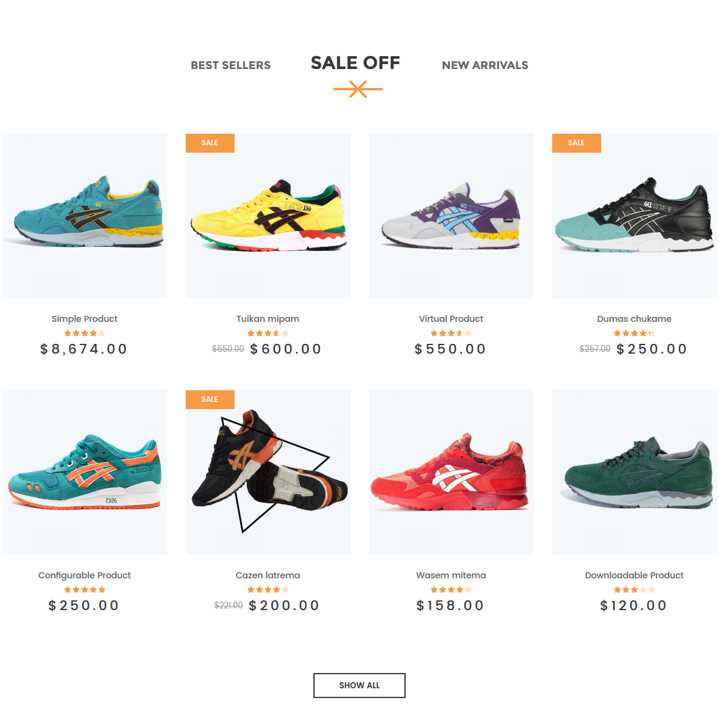Open the Dumas chukame black sneaker image
Screen dimensions: 719x728
pos(635,216)
